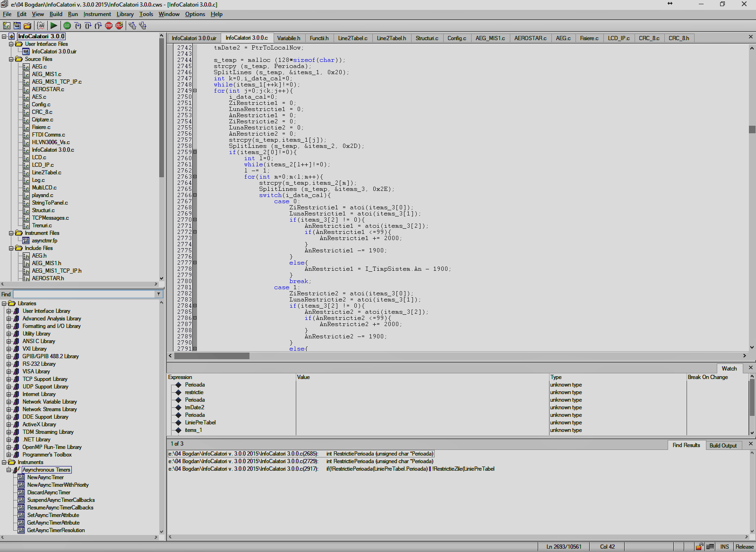Select NewAsyncTimer under Asynchronous Timers

pos(45,477)
